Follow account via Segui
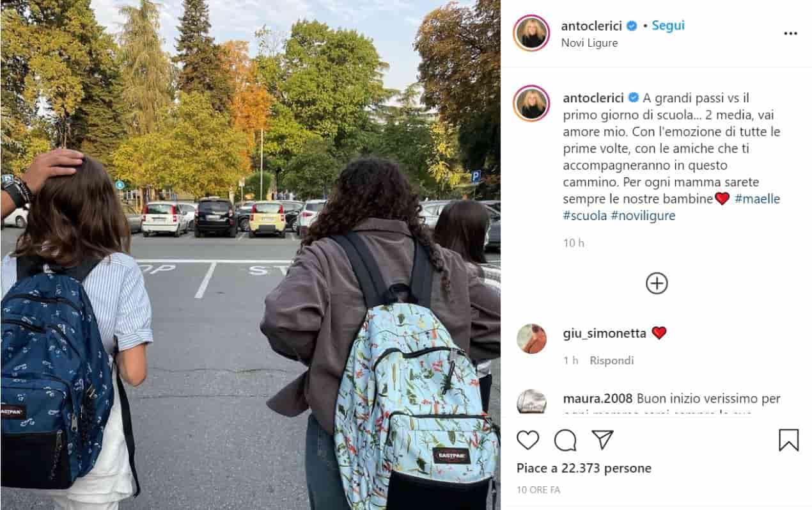 [668, 26]
